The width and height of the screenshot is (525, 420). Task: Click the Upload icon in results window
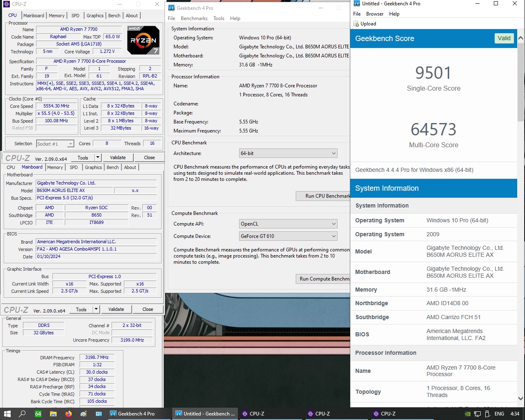click(356, 24)
